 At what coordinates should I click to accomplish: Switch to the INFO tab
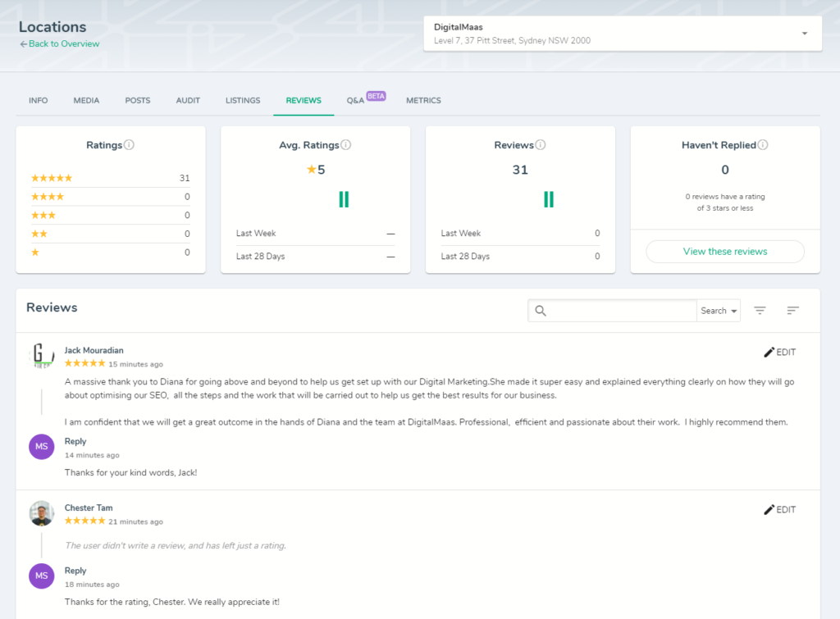(38, 101)
